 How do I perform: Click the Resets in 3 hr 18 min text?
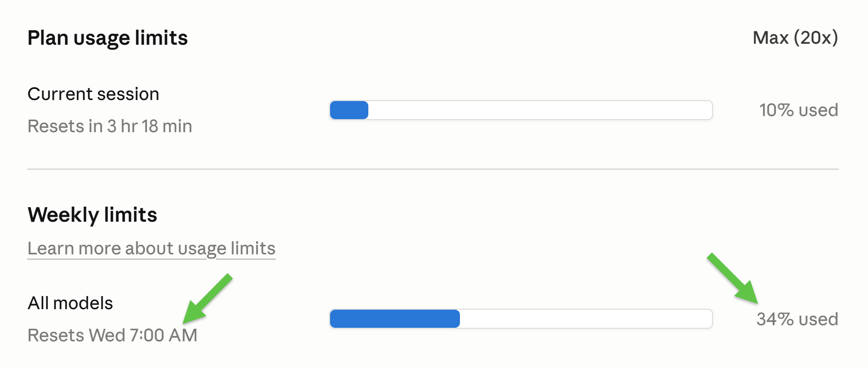110,126
